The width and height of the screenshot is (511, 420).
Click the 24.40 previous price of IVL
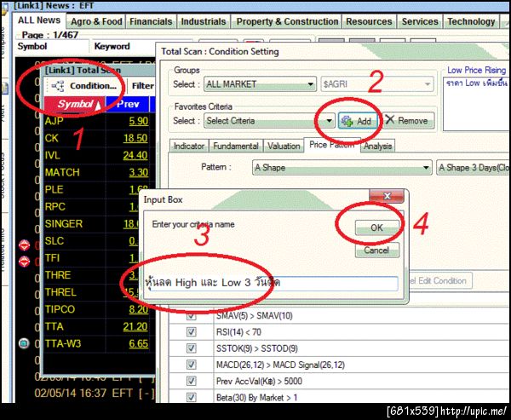click(135, 155)
